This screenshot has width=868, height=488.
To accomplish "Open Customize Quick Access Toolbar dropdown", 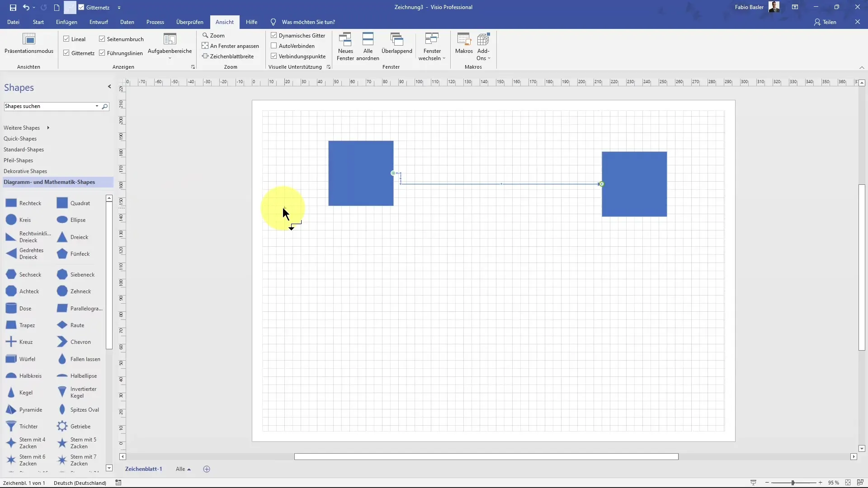I will click(x=119, y=8).
